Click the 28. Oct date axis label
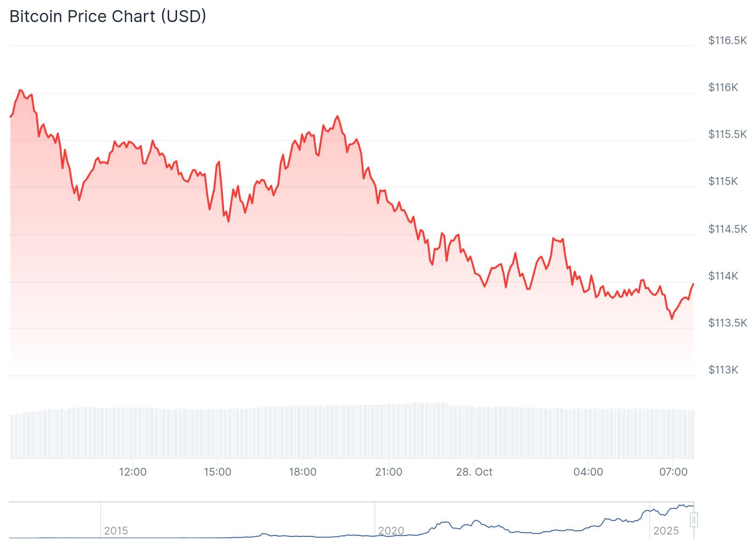This screenshot has height=552, width=756. coord(474,472)
